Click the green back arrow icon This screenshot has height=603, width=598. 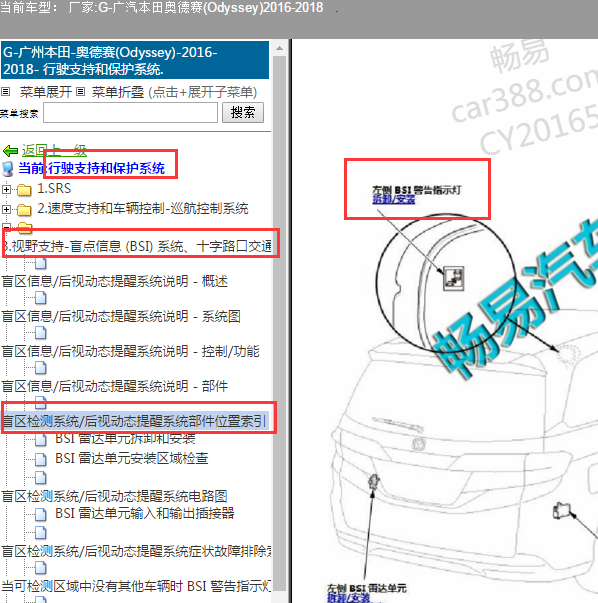coord(10,151)
